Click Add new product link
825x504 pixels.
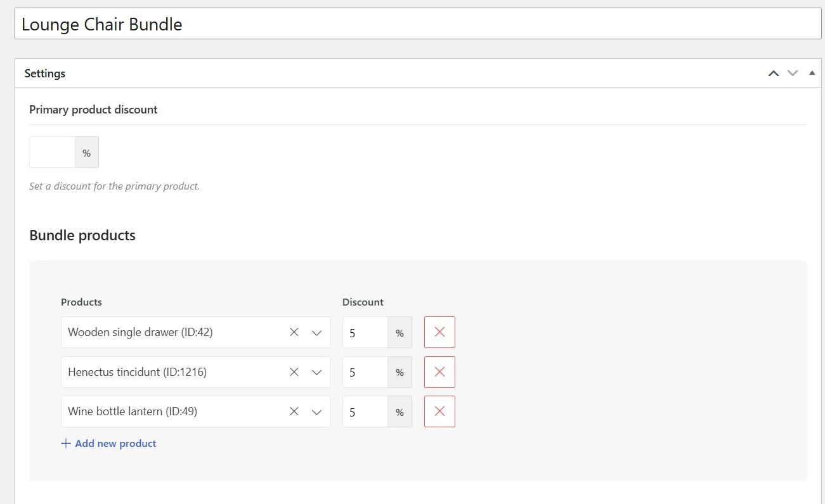pos(108,444)
